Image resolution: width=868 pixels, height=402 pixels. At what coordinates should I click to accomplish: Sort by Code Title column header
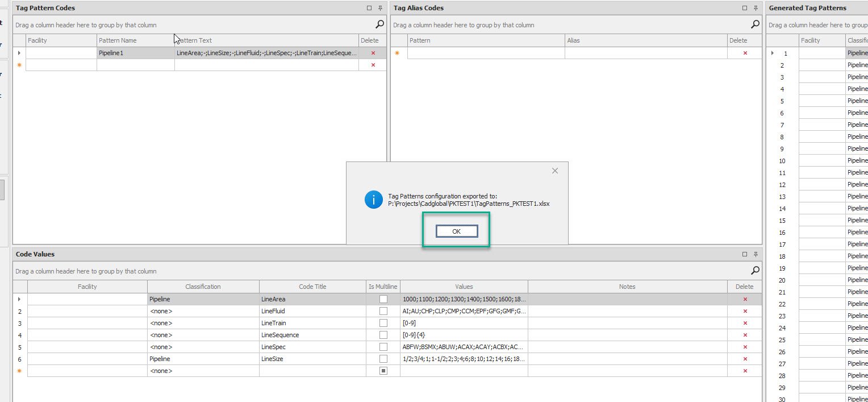tap(312, 287)
